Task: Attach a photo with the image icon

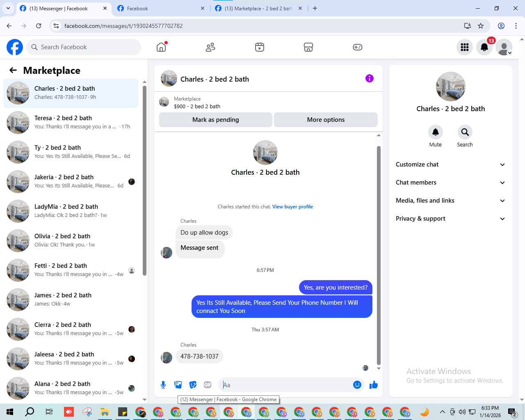Action: point(178,385)
